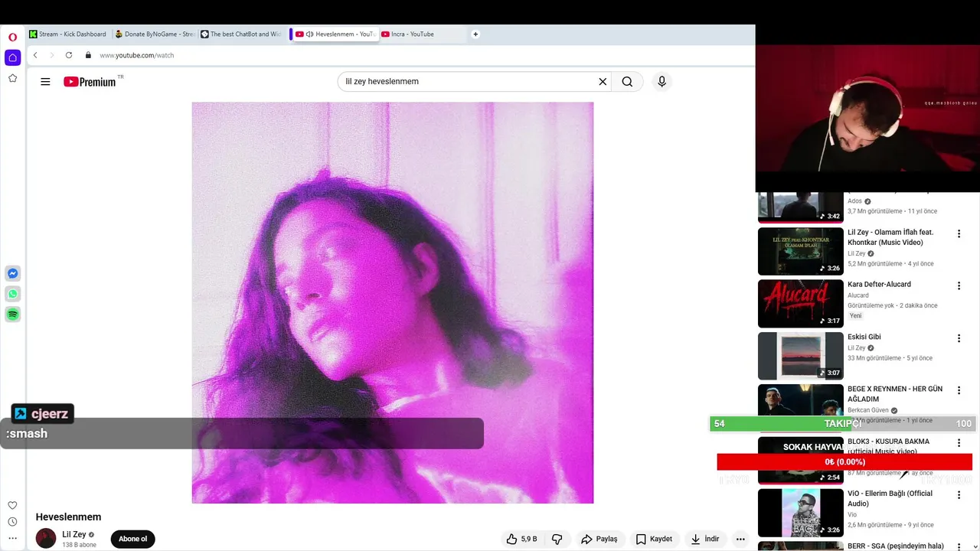This screenshot has width=980, height=551.
Task: Open Messenger in Opera sidebar
Action: click(x=12, y=273)
